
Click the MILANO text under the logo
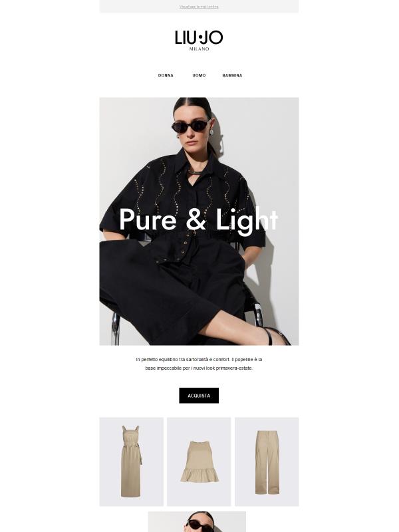tap(199, 49)
